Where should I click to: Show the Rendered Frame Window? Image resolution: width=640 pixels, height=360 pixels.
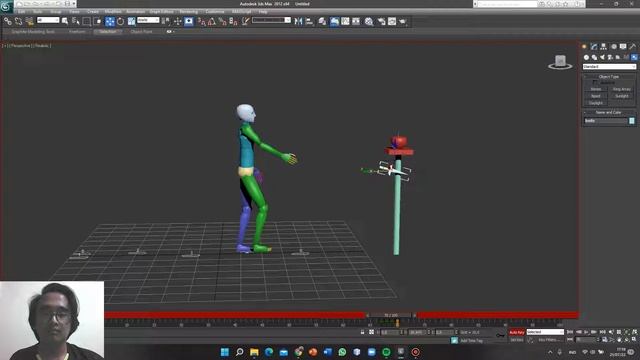coord(392,21)
